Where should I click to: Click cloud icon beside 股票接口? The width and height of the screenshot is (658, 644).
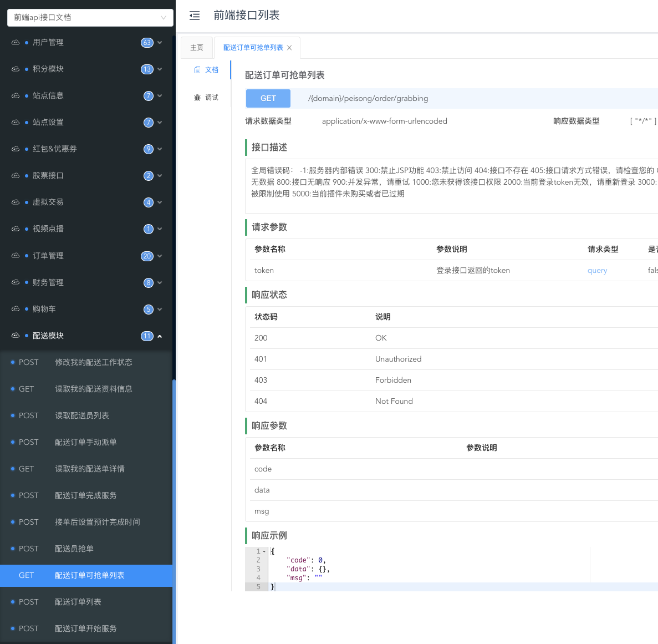click(x=16, y=175)
